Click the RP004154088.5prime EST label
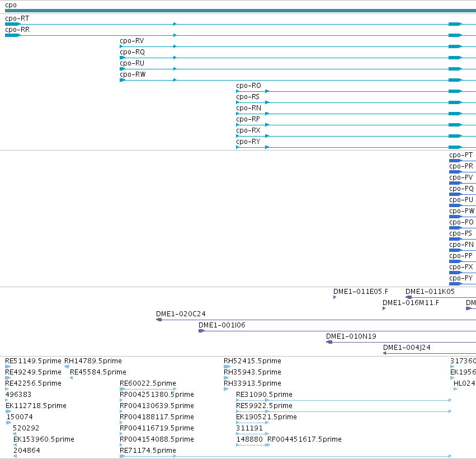The width and height of the screenshot is (476, 459). point(157,440)
